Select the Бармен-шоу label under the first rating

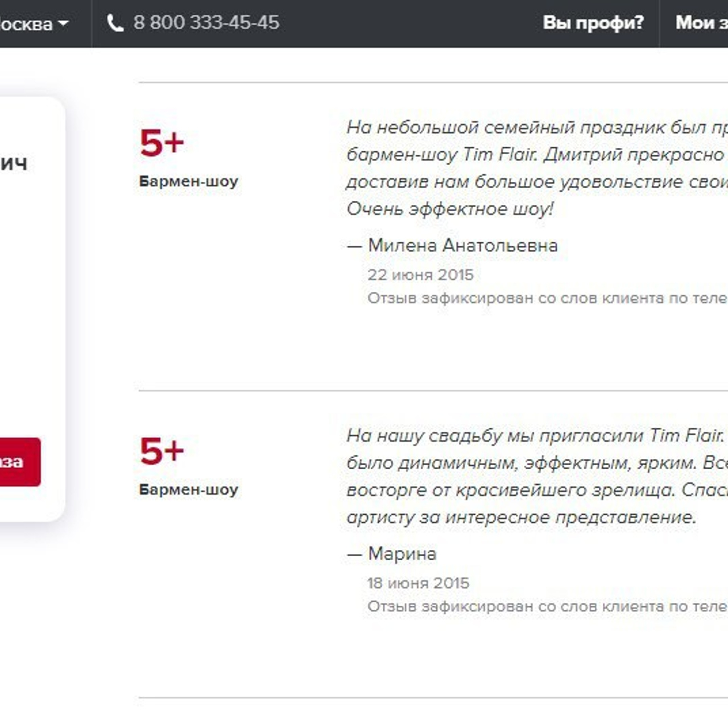pos(188,181)
